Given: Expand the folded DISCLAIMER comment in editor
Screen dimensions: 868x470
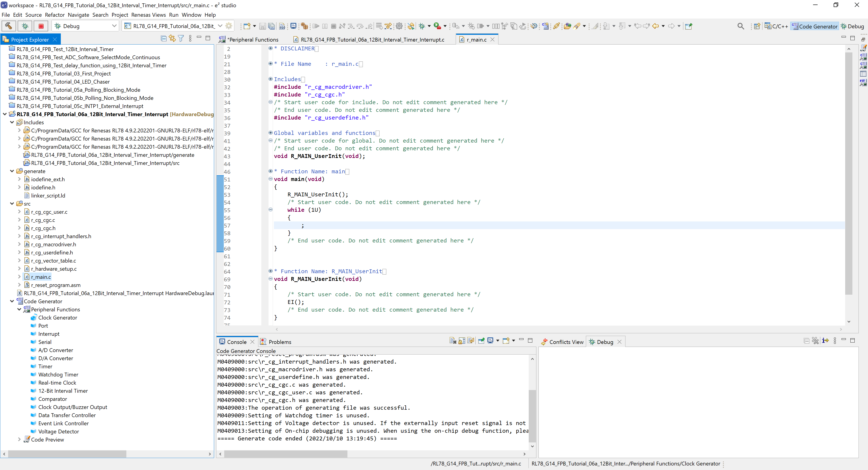Looking at the screenshot, I should coord(270,48).
